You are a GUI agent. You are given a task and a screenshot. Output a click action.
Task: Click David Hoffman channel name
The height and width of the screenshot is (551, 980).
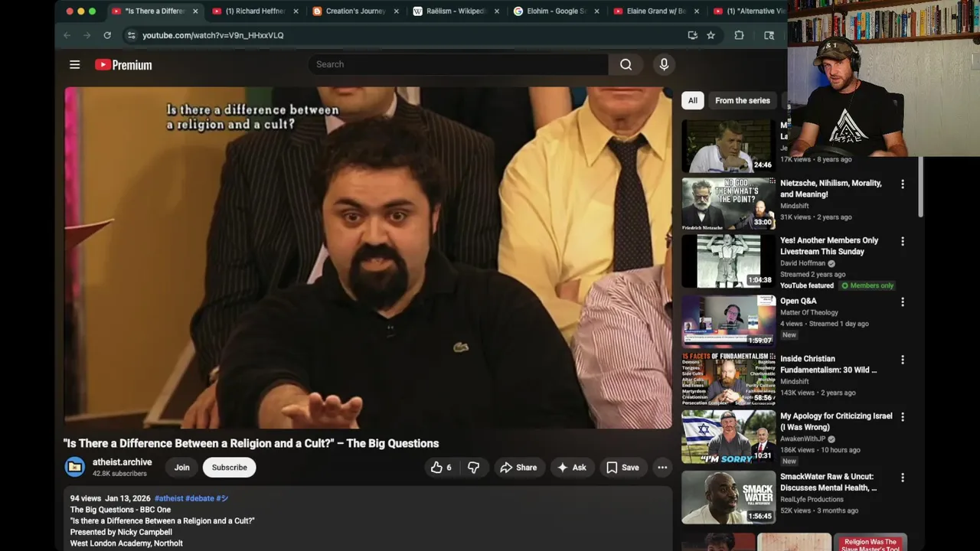click(x=802, y=263)
